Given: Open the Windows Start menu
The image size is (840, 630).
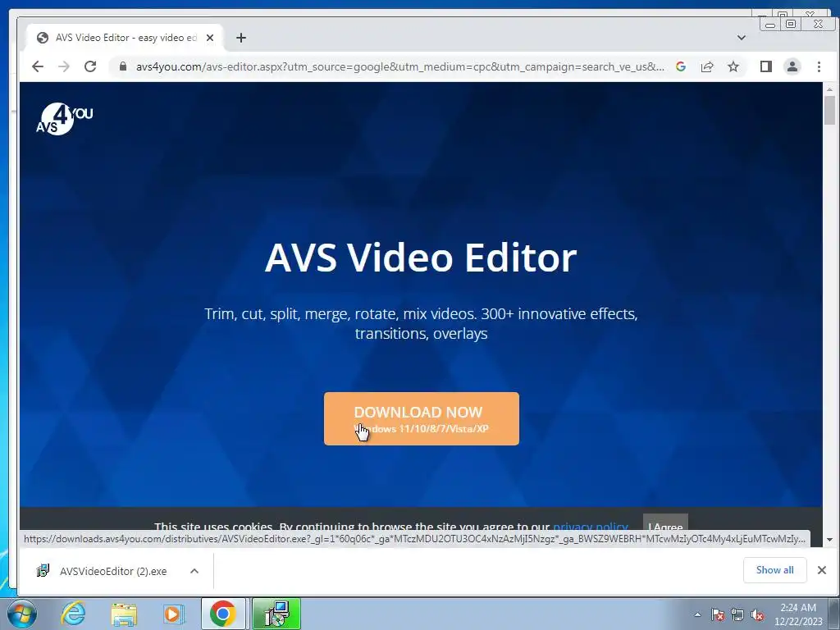Looking at the screenshot, I should click(x=22, y=614).
